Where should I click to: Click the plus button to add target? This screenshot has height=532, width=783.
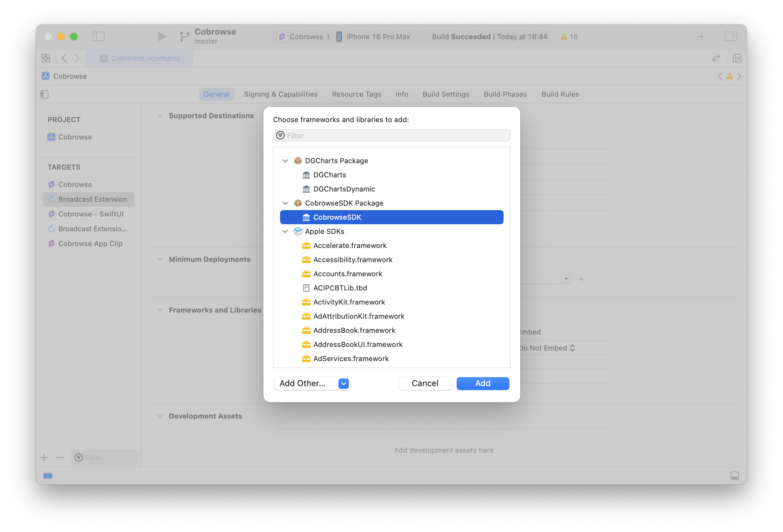(44, 457)
